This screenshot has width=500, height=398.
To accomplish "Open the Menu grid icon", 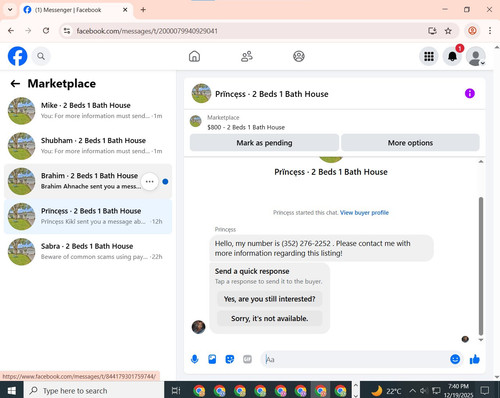I will click(x=429, y=56).
